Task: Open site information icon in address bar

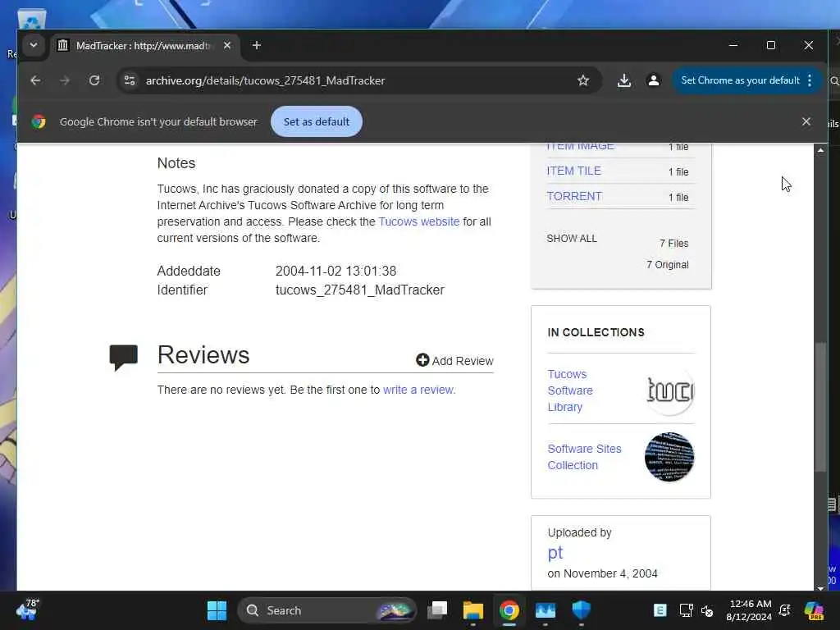Action: 130,80
